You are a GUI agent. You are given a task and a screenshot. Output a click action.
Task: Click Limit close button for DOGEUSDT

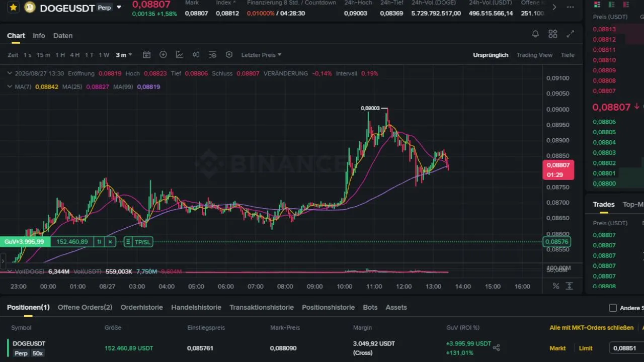586,348
